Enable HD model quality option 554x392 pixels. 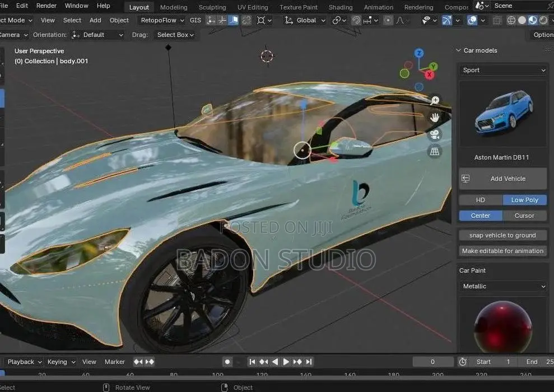point(481,200)
